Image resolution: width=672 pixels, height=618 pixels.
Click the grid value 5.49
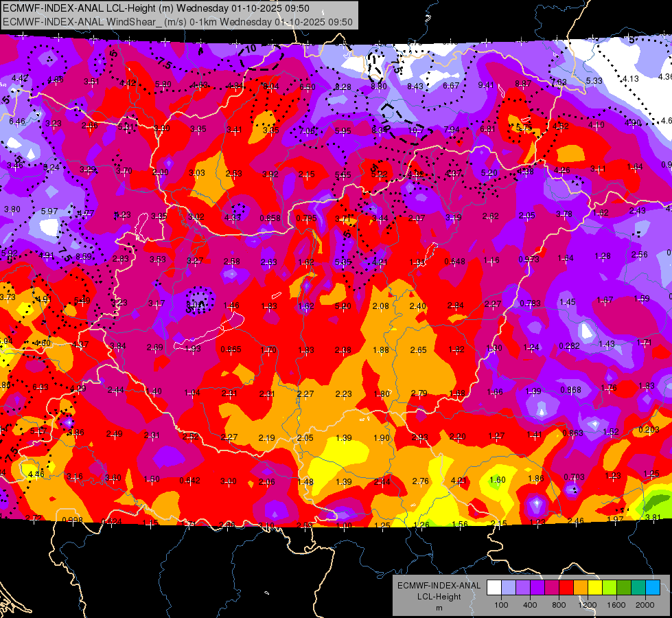click(82, 301)
